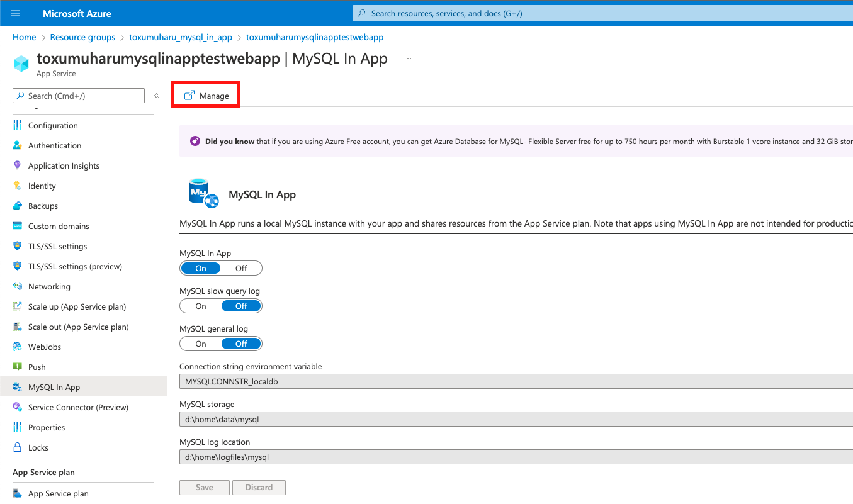Image resolution: width=853 pixels, height=504 pixels.
Task: Click the Search (Cmd+/) input field
Action: click(x=78, y=95)
